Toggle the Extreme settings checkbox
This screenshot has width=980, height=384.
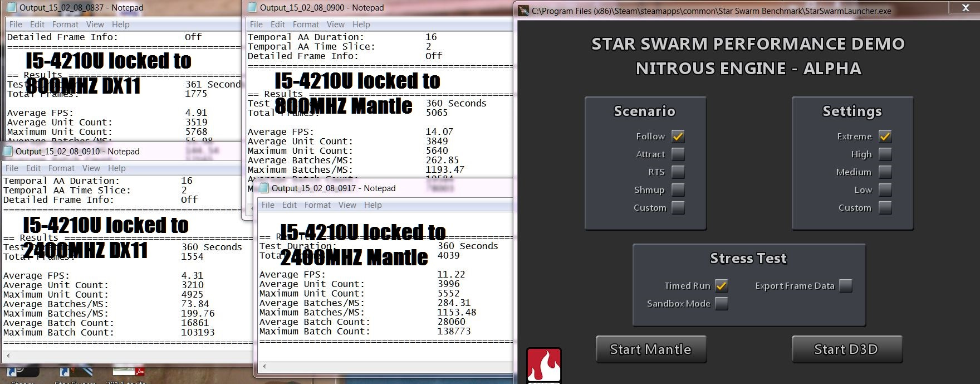point(885,137)
